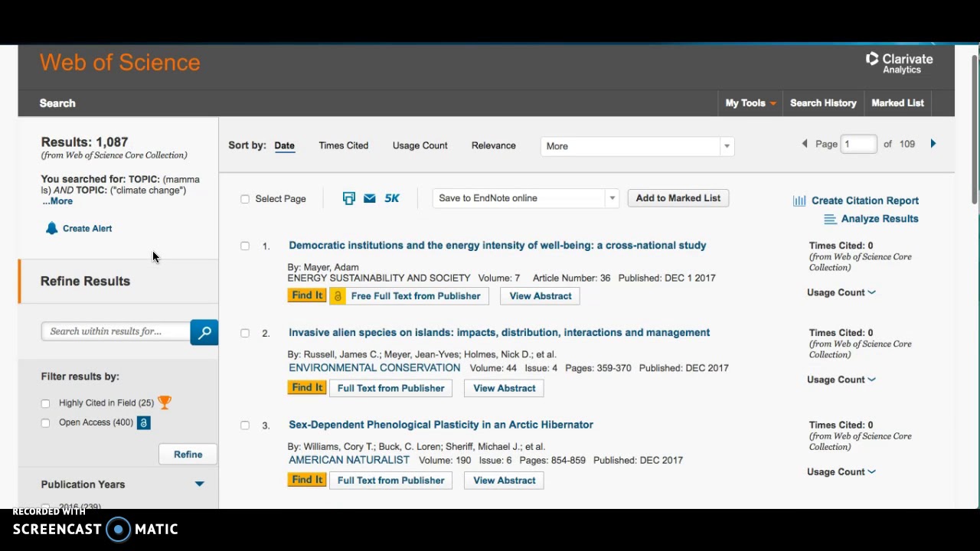980x551 pixels.
Task: Open Invasive alien species article title
Action: pos(499,333)
